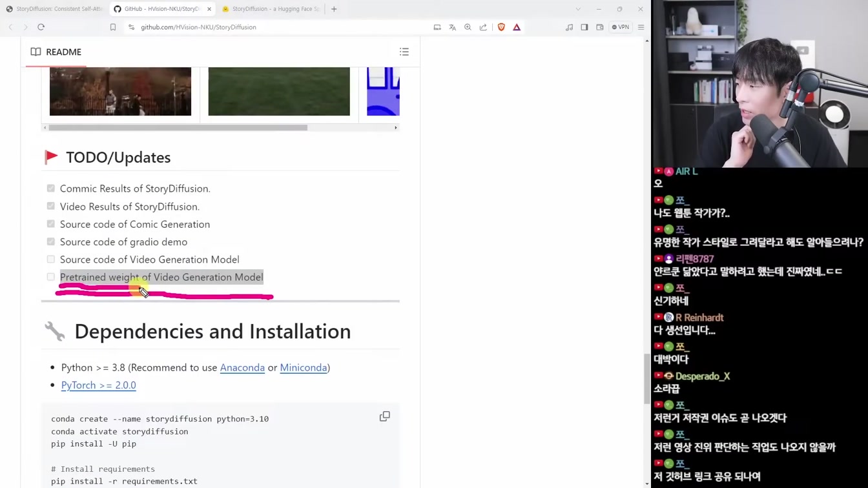Click highlighted text Pretrained weight of Video Generation Model
This screenshot has height=488, width=868.
pyautogui.click(x=161, y=277)
